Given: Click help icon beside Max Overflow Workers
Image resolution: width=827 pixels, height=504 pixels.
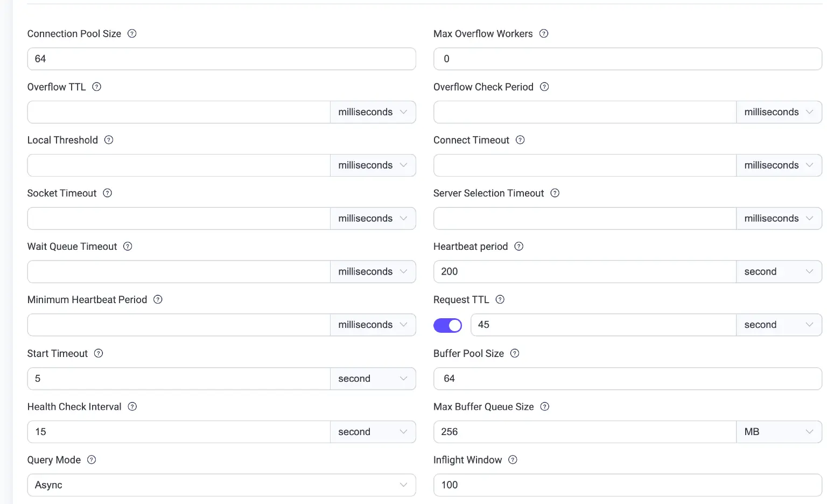Looking at the screenshot, I should click(544, 33).
